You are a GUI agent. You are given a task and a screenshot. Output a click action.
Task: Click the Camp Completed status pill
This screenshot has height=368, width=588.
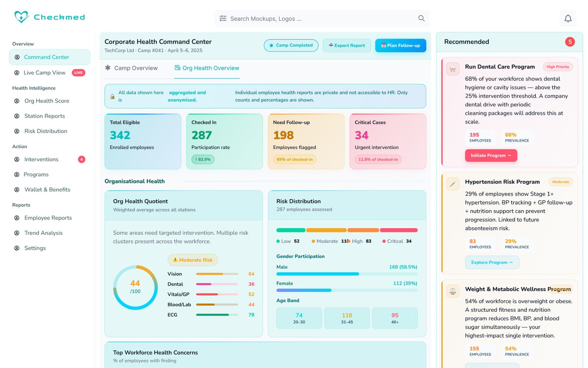[291, 45]
